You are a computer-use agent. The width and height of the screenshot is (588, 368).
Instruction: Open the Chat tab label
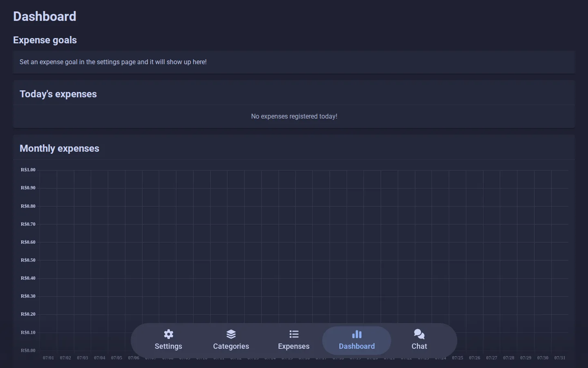pos(419,346)
